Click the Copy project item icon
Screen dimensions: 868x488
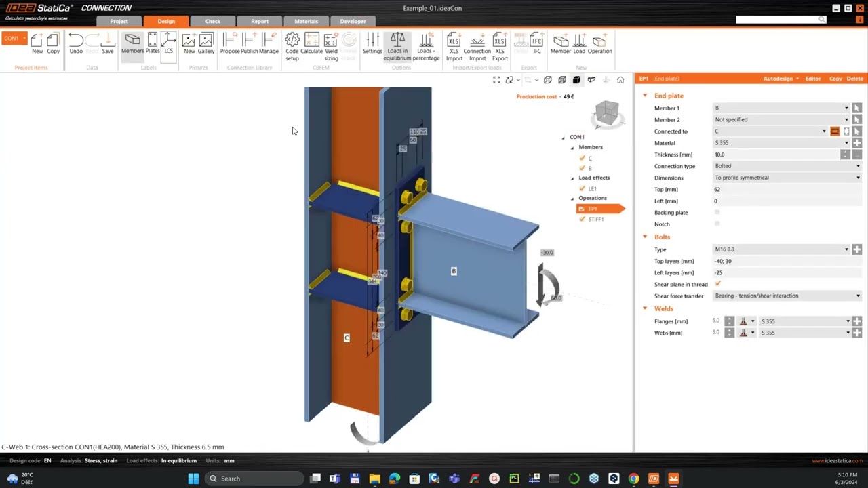53,43
